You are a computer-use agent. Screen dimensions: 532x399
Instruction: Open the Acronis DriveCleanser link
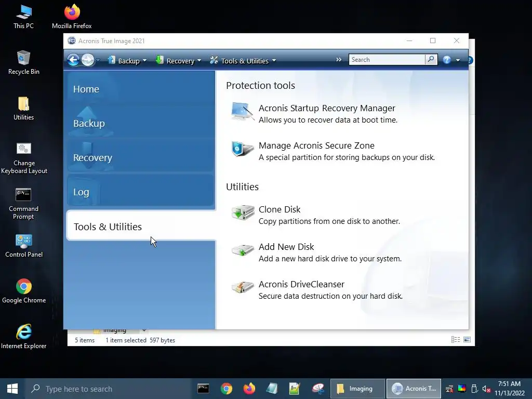pos(301,284)
